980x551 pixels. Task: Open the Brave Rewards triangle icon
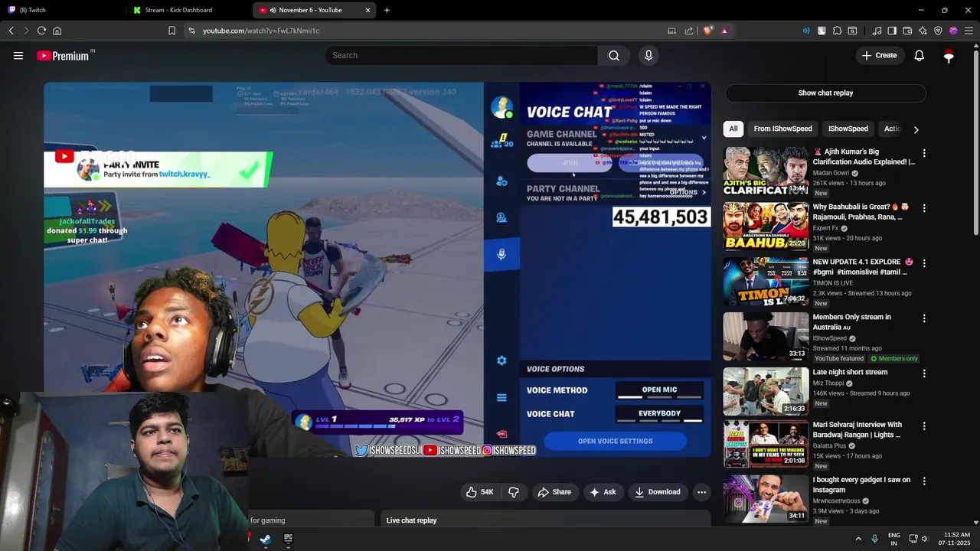(x=724, y=31)
